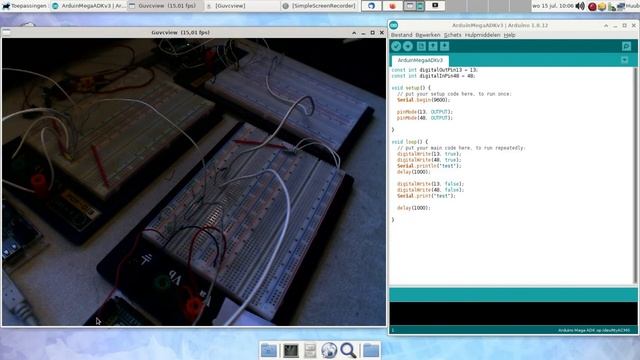Click the void loop() line
Viewport: 640px width, 360px height.
pyautogui.click(x=410, y=142)
